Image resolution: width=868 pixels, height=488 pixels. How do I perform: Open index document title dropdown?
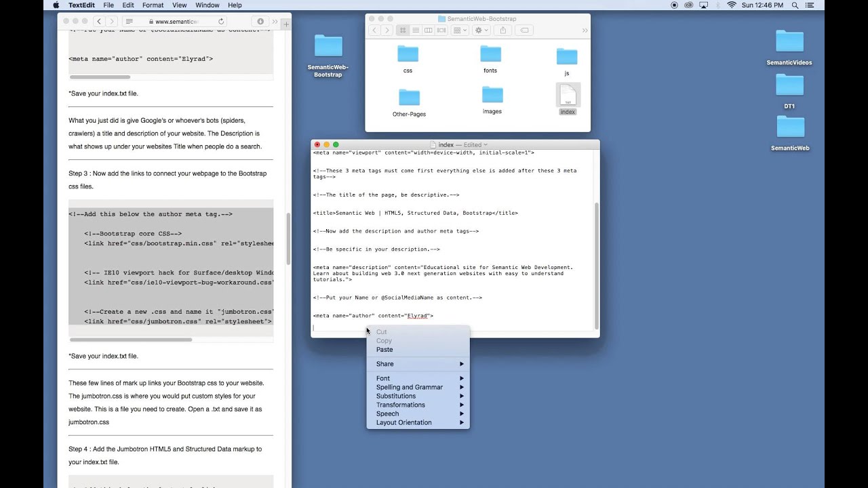[x=486, y=145]
